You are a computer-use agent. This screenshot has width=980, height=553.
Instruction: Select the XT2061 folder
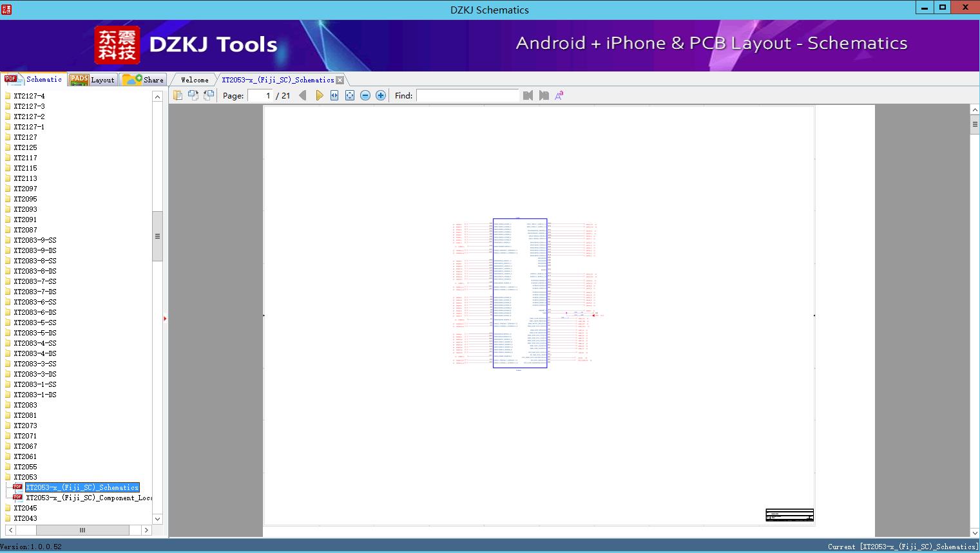click(x=25, y=456)
